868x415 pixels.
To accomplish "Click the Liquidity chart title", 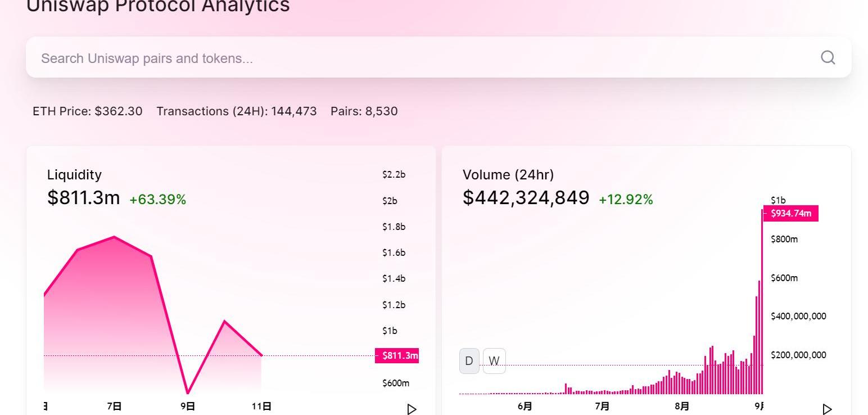I will (x=74, y=175).
